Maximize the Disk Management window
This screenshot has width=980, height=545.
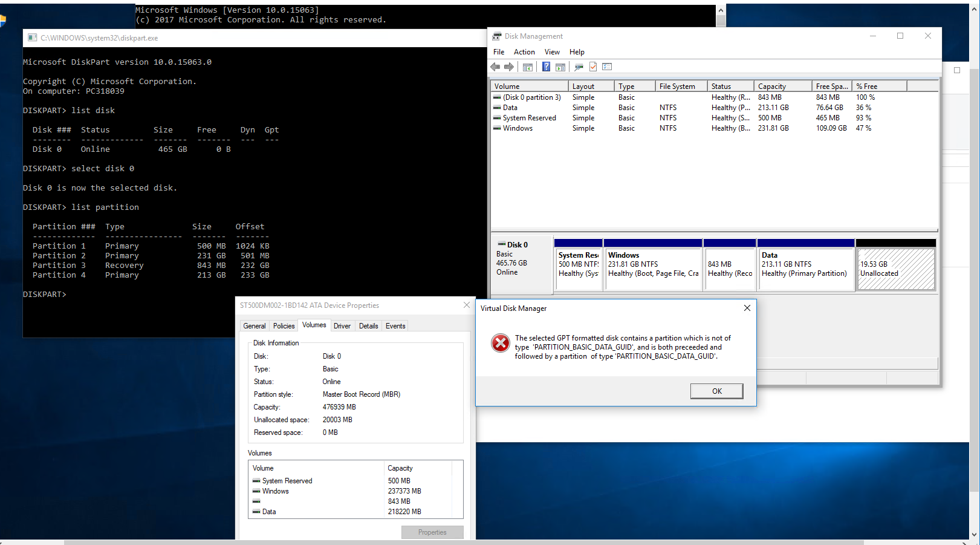900,36
